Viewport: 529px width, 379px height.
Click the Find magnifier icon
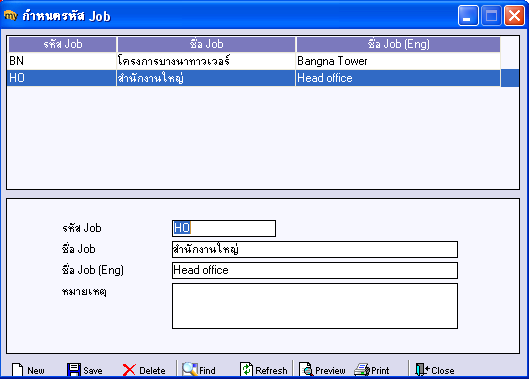(190, 369)
